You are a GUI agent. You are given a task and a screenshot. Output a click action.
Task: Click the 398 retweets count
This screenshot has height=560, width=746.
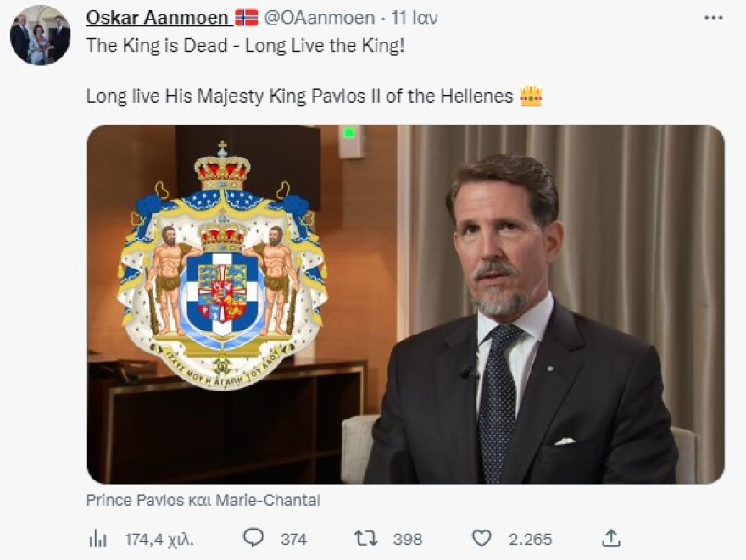pos(407,539)
